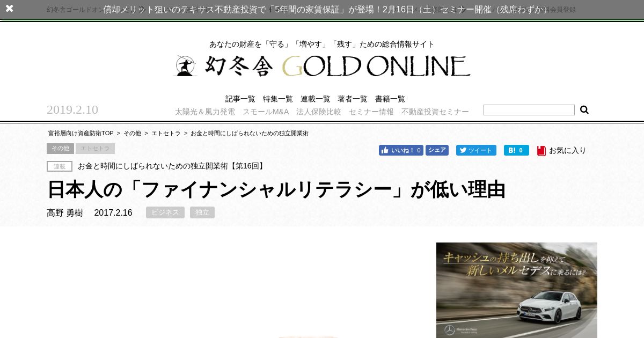Open お金と時間にしばられないための独立開業術 breadcrumb
Viewport: 644px width, 338px height.
(x=250, y=133)
